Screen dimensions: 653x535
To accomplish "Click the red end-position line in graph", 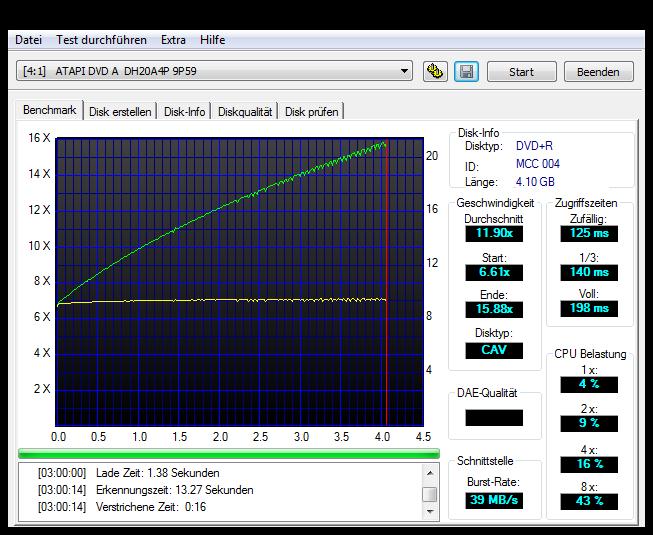I will 387,281.
